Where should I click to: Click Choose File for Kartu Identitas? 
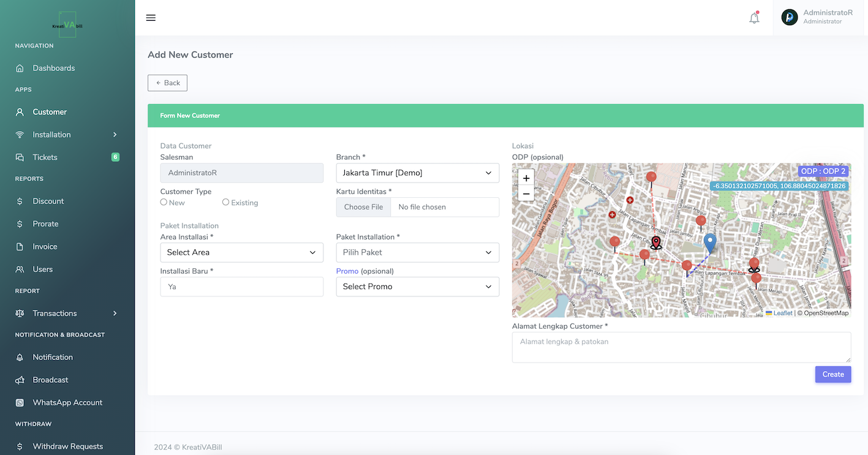[x=363, y=207]
